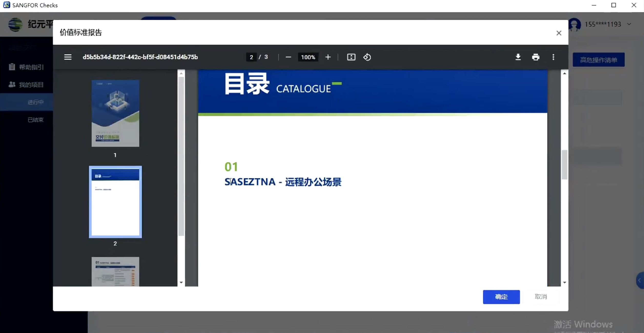The height and width of the screenshot is (333, 644).
Task: Open the PDF more actions menu
Action: [553, 57]
